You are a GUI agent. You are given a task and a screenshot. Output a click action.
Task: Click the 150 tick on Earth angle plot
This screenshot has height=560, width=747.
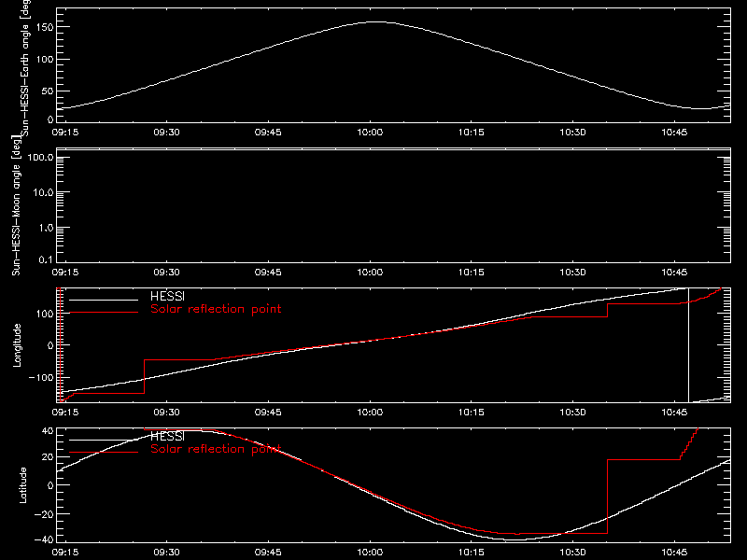click(45, 27)
